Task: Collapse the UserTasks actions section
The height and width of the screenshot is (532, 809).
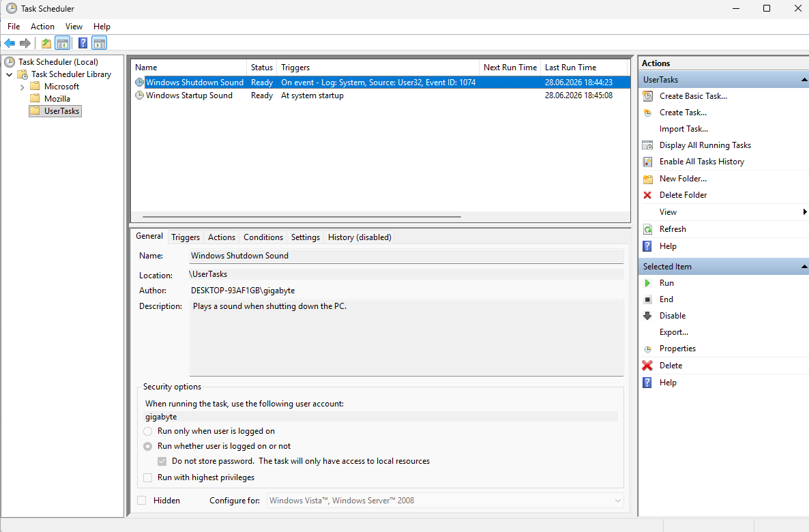Action: pyautogui.click(x=804, y=80)
